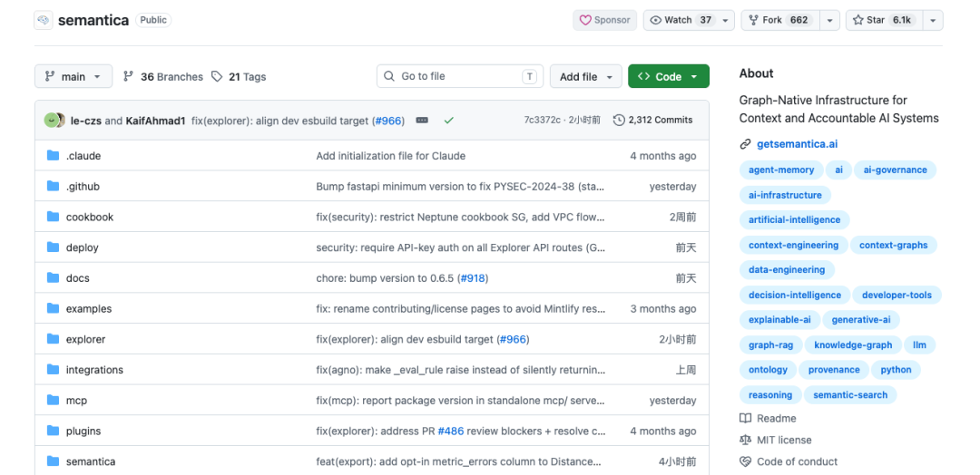Open commit hash 7c3372c
Image resolution: width=980 pixels, height=475 pixels.
[x=542, y=120]
